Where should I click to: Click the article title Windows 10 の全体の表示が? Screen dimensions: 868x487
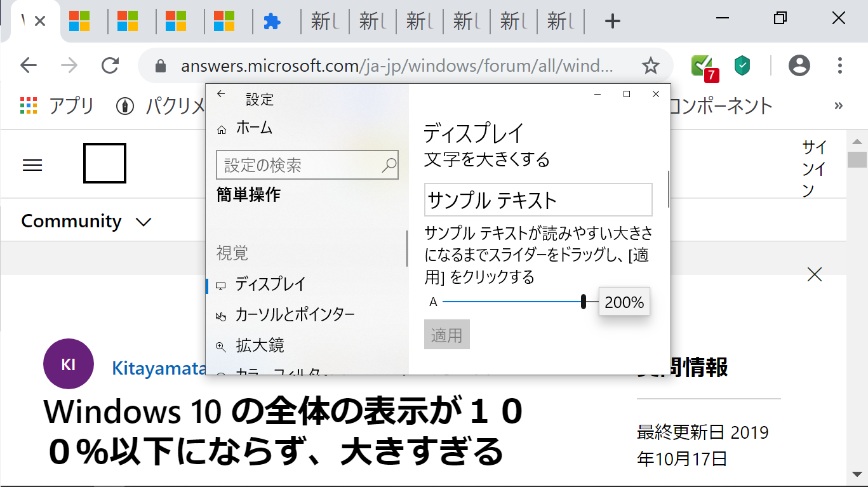coord(283,412)
